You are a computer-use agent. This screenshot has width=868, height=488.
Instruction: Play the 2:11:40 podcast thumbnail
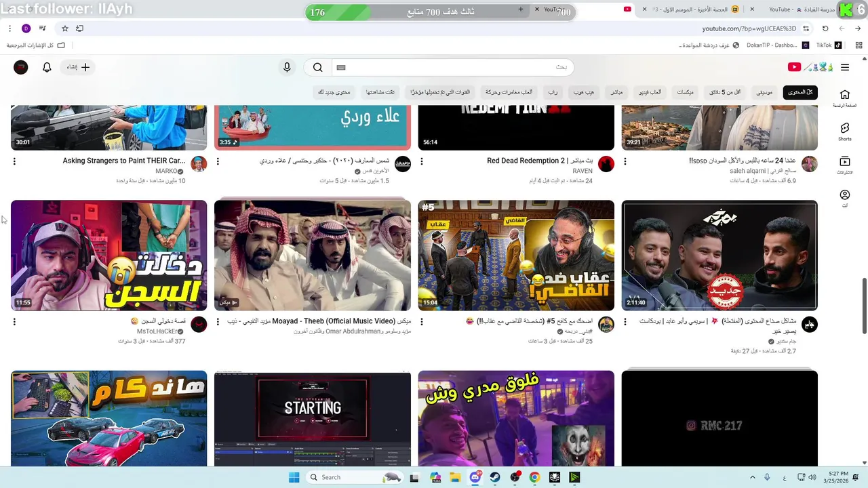pos(719,255)
